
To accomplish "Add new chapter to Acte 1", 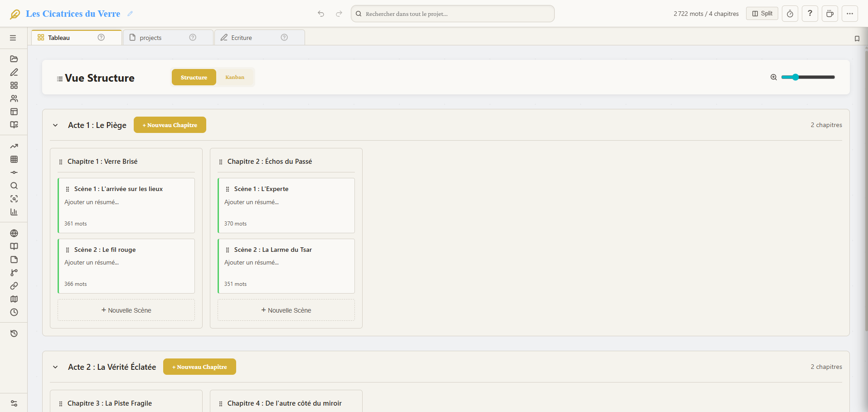I will [x=170, y=125].
